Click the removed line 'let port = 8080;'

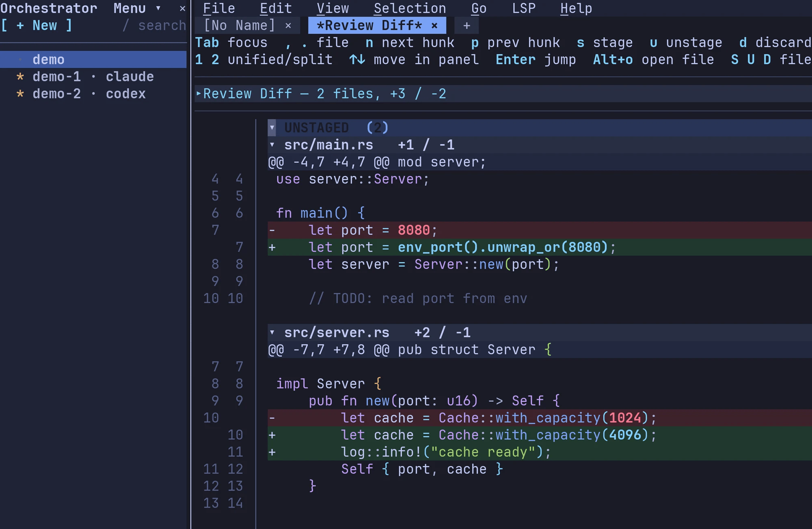point(540,230)
